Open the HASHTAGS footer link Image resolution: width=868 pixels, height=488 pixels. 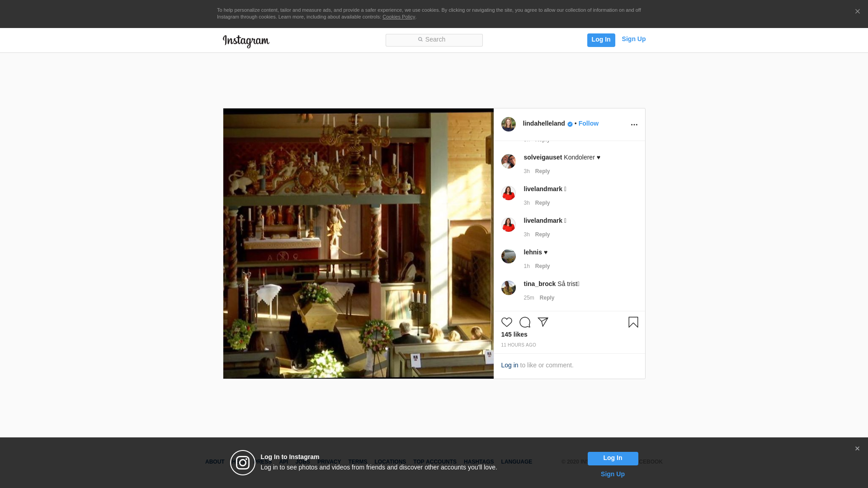click(x=479, y=462)
